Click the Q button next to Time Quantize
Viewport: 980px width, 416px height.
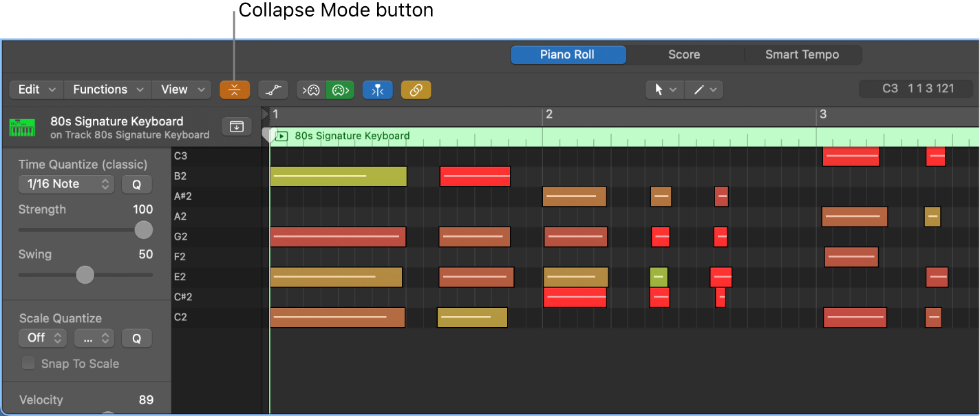pyautogui.click(x=136, y=184)
